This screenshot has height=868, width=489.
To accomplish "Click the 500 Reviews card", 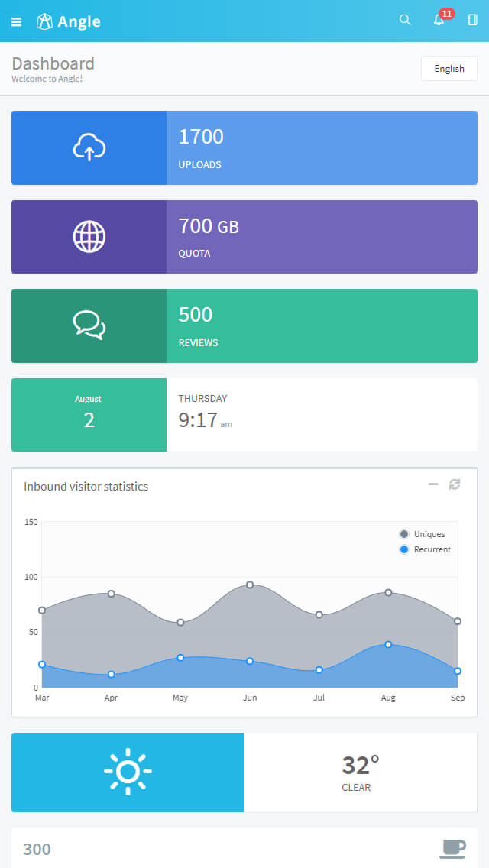I will [x=321, y=325].
